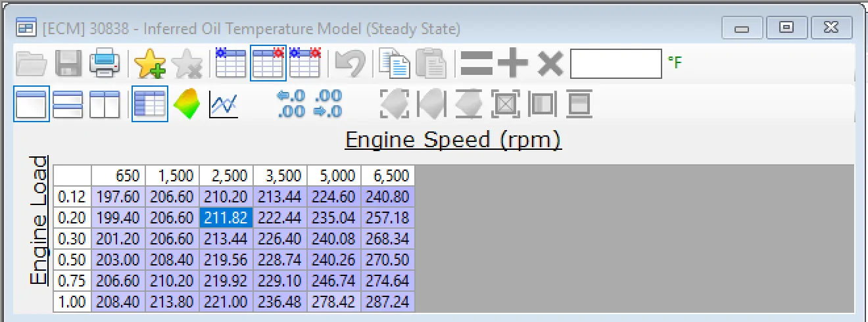Screen dimensions: 868x322
Task: Click the boxed X selection icon
Action: (x=506, y=104)
